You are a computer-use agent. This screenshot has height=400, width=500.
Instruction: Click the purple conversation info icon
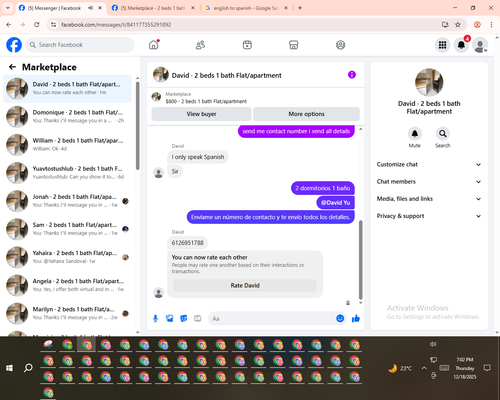click(352, 75)
